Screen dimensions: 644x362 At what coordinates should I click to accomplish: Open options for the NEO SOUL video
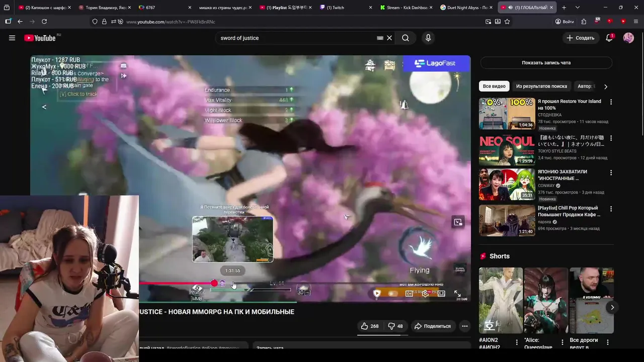pos(611,138)
